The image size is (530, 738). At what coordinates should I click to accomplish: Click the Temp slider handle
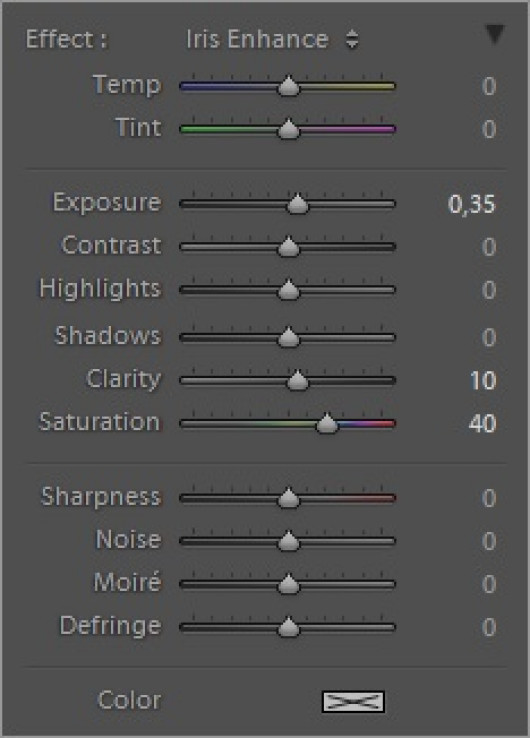click(x=289, y=86)
